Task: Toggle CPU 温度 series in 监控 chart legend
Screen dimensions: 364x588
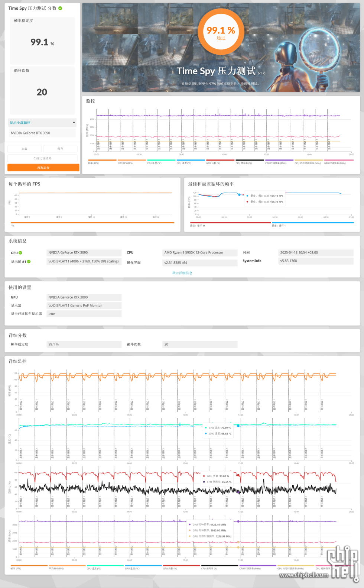Action: [x=161, y=162]
